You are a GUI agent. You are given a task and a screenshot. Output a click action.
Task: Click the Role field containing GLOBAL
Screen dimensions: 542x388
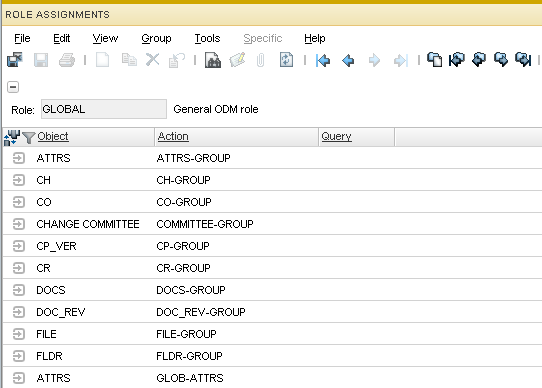104,109
